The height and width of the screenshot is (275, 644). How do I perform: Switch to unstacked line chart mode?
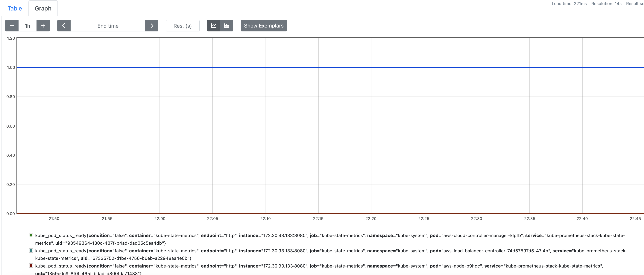(213, 26)
